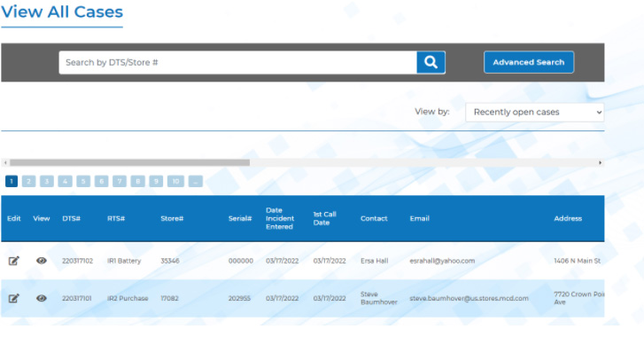The width and height of the screenshot is (644, 337).
Task: Click serial number 202955
Action: [239, 298]
